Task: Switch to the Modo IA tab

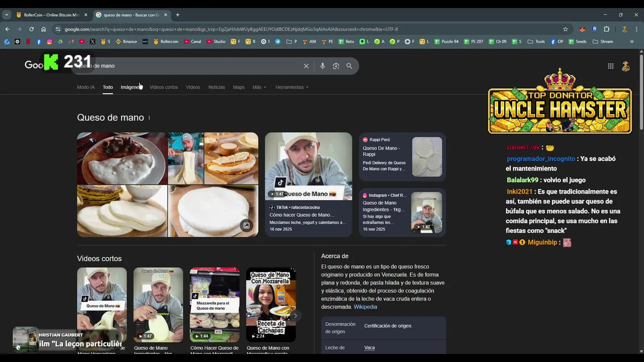Action: coord(86,87)
